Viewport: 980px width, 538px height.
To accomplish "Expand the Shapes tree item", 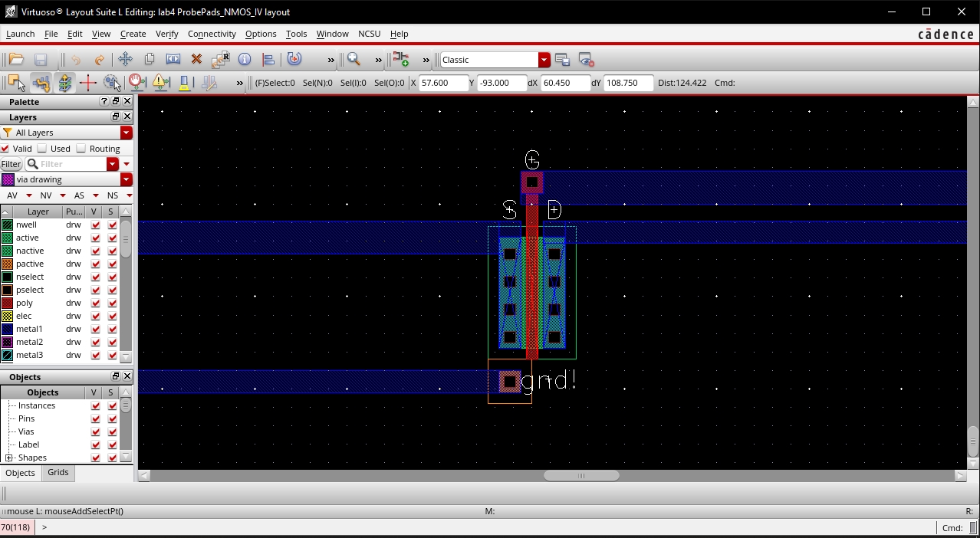I will click(x=9, y=458).
